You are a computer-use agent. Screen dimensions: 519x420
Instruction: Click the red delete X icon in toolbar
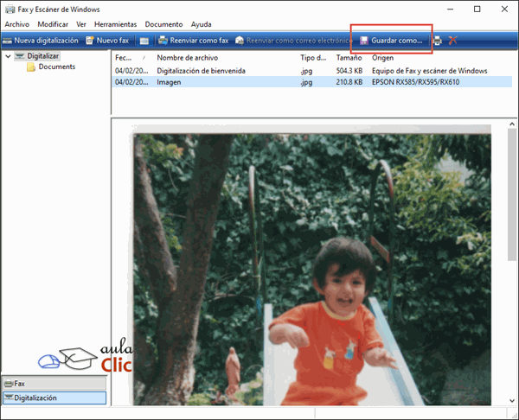(452, 41)
